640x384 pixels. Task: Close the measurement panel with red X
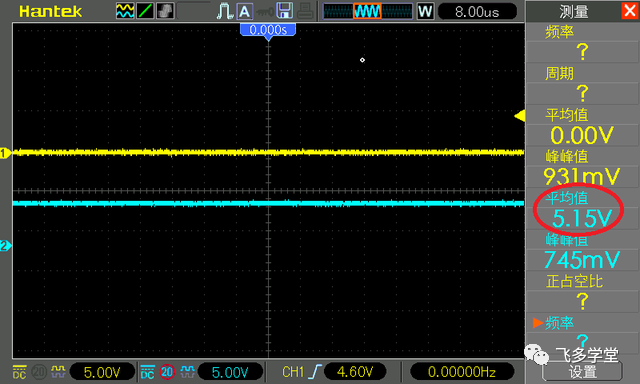pos(630,11)
